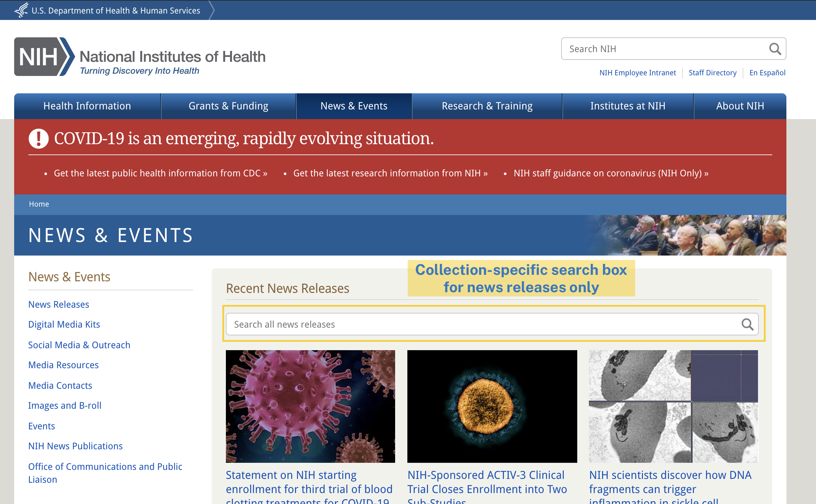Open About NIH menu
The height and width of the screenshot is (504, 816).
point(740,106)
